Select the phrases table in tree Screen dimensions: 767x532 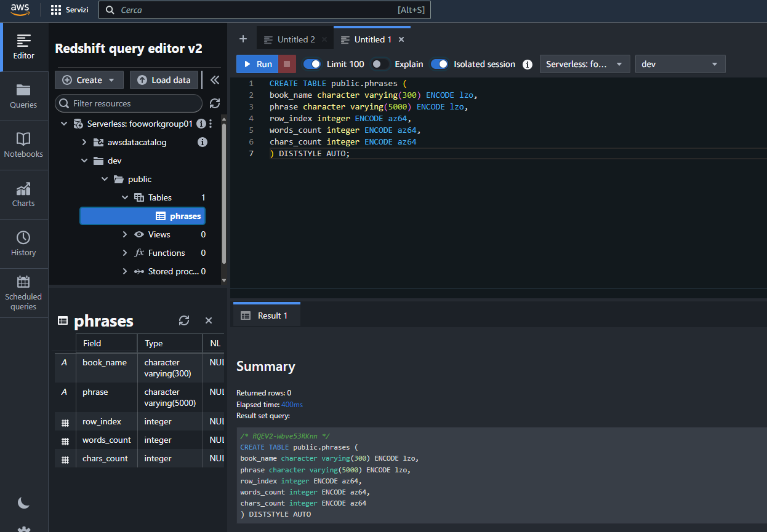(142, 216)
